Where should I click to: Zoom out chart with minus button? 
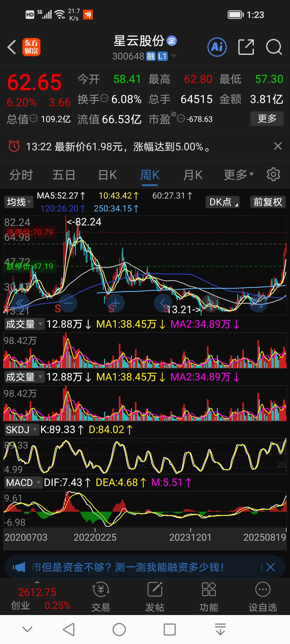click(x=68, y=303)
